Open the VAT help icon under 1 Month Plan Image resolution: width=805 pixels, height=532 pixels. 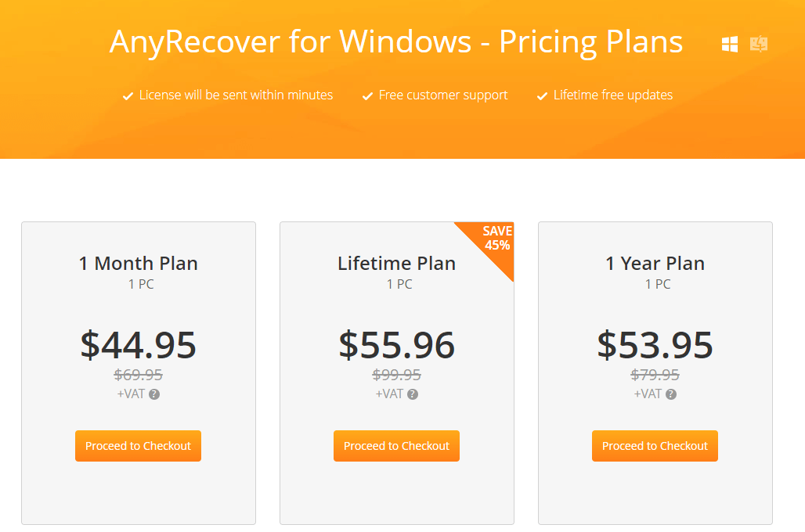coord(153,394)
